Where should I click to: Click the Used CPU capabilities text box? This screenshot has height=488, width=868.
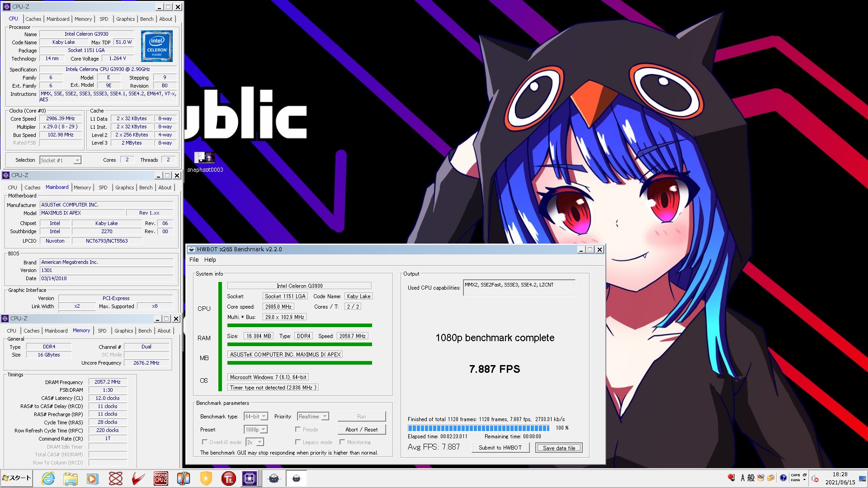tap(519, 288)
